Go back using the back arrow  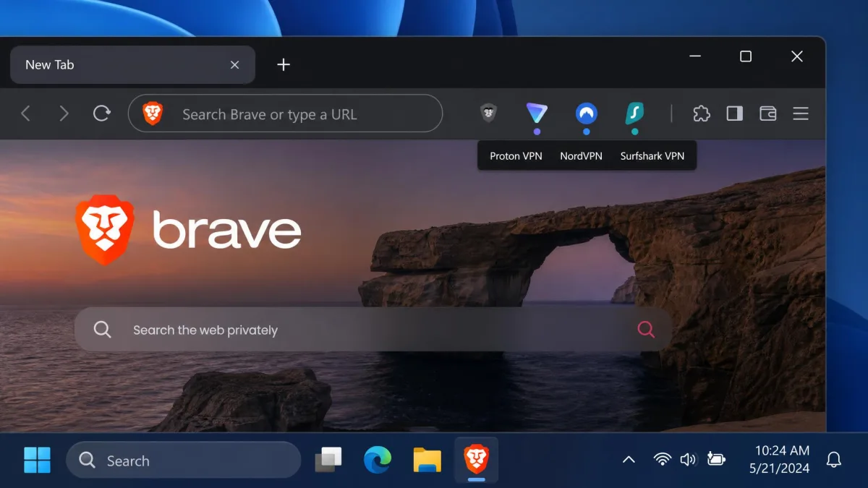(26, 114)
